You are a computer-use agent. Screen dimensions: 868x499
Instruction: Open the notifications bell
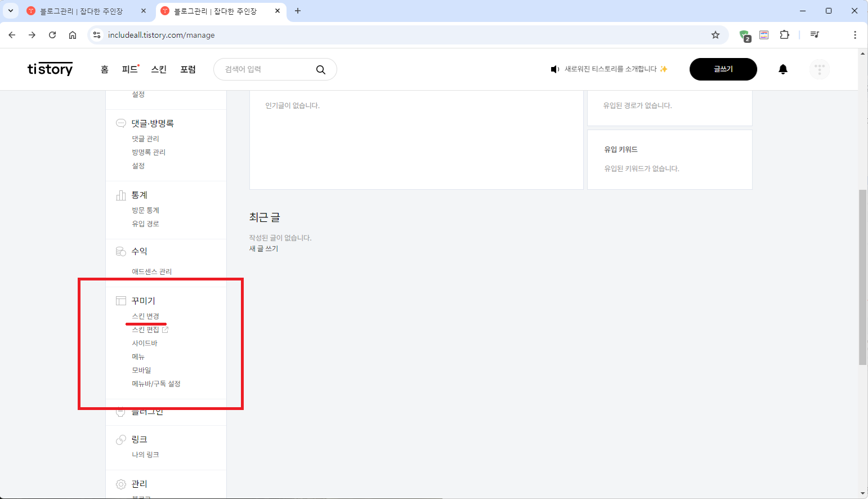coord(783,69)
